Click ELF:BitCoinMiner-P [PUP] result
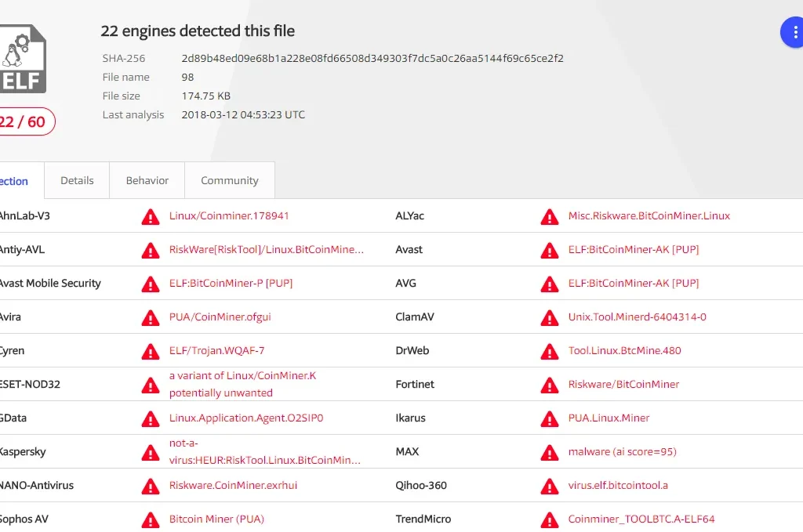The height and width of the screenshot is (532, 803). 231,284
